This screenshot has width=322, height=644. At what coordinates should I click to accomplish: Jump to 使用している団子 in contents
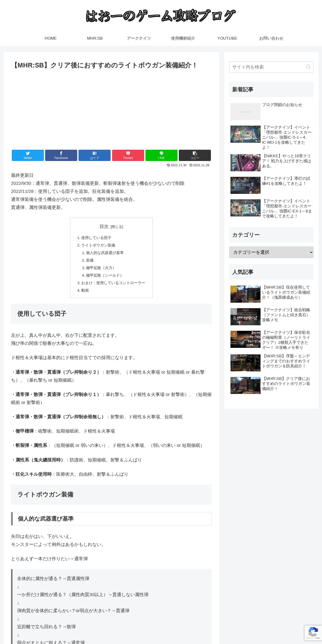pos(96,238)
